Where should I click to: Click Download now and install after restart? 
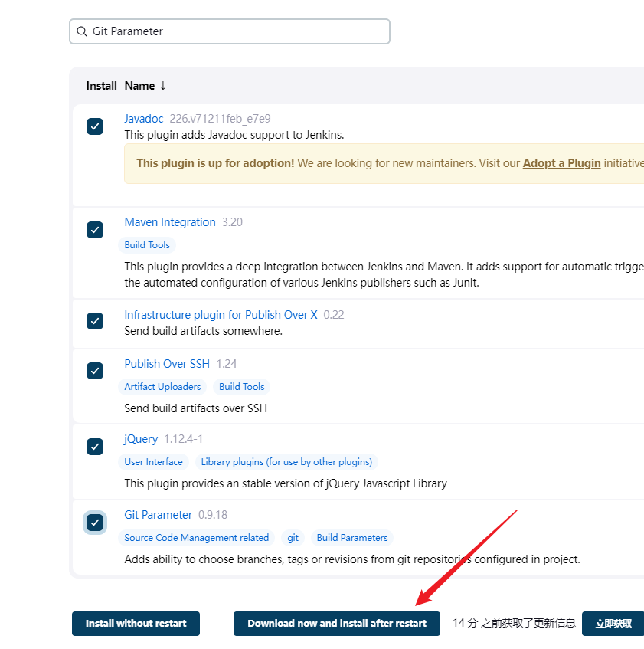pos(337,624)
